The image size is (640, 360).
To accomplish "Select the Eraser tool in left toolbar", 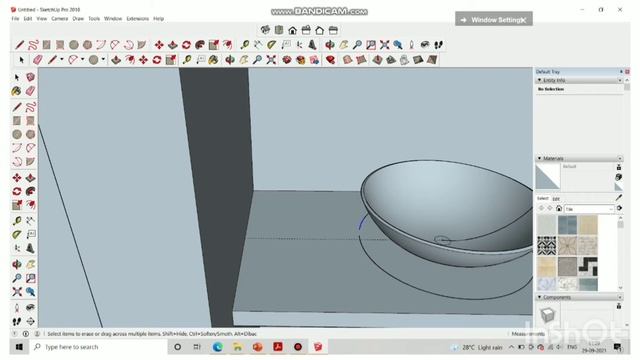I will 31,91.
